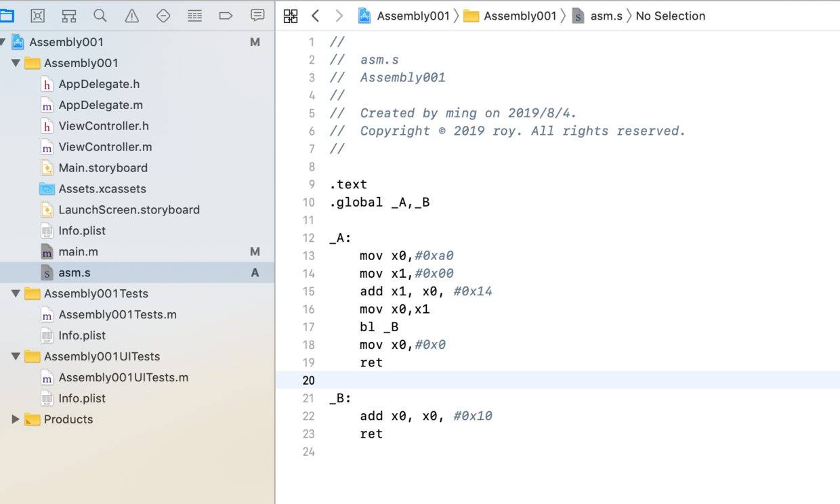Click the '.global _A,_B' line
The height and width of the screenshot is (504, 840).
[x=379, y=202]
